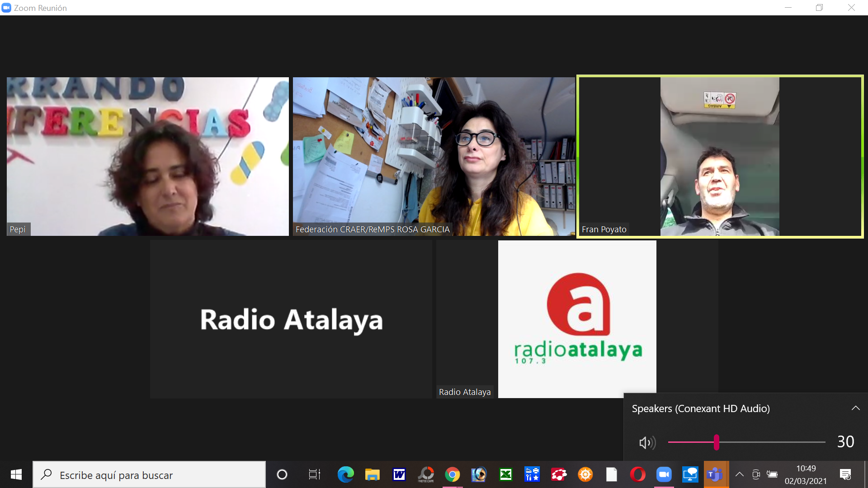Image resolution: width=868 pixels, height=488 pixels.
Task: Minimize the Zoom Reunión window
Action: pyautogui.click(x=788, y=8)
